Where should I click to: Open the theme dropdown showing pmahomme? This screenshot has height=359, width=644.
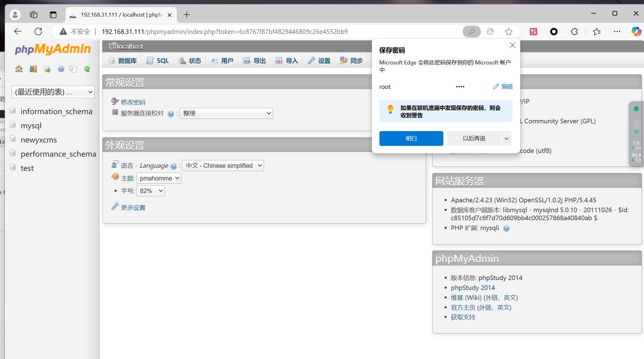(x=159, y=178)
